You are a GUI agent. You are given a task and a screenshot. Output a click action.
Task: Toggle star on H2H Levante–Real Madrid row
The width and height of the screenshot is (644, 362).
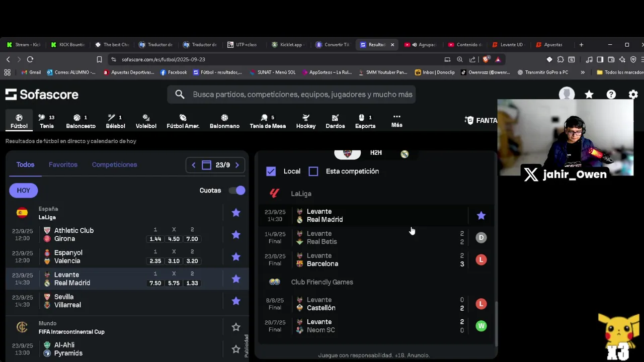[481, 216]
